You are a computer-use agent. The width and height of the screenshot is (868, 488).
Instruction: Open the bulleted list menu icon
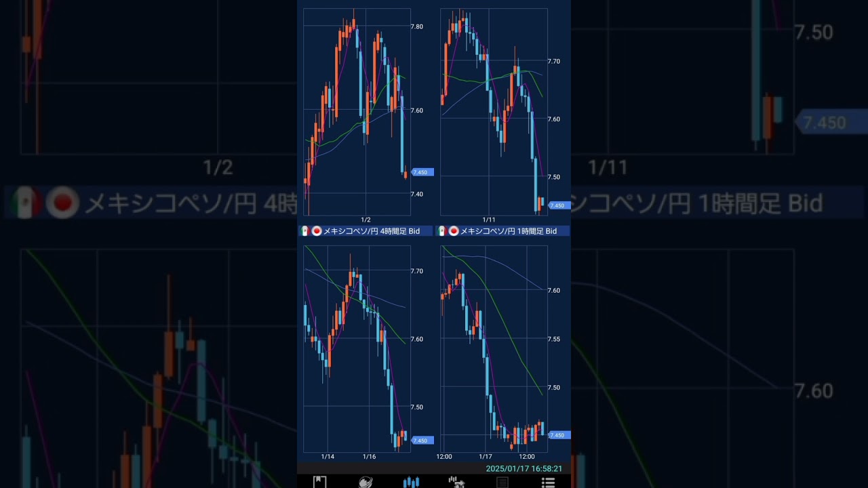pyautogui.click(x=548, y=482)
